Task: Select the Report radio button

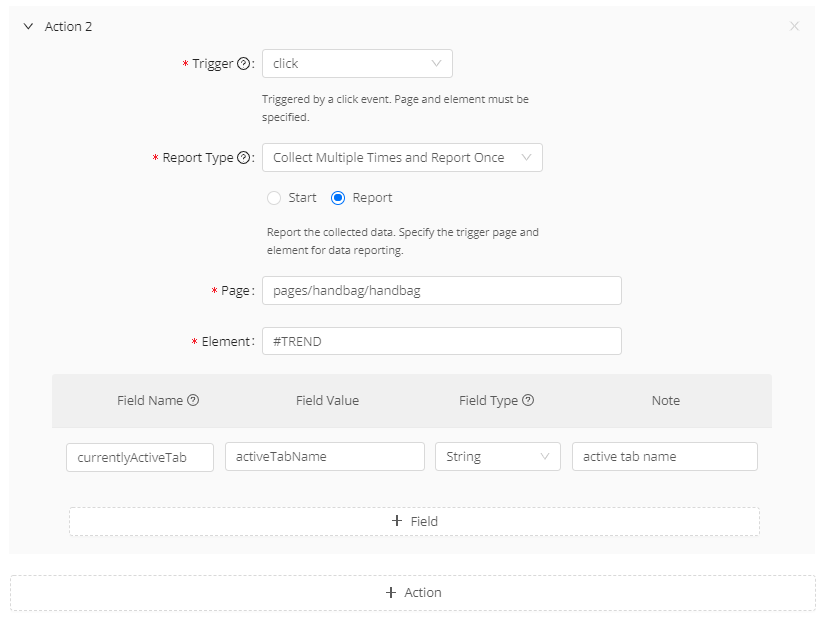Action: [x=338, y=198]
